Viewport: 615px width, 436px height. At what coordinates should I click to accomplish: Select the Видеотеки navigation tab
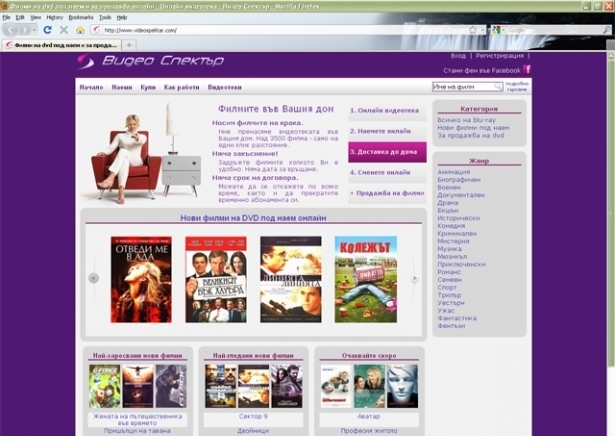coord(224,88)
